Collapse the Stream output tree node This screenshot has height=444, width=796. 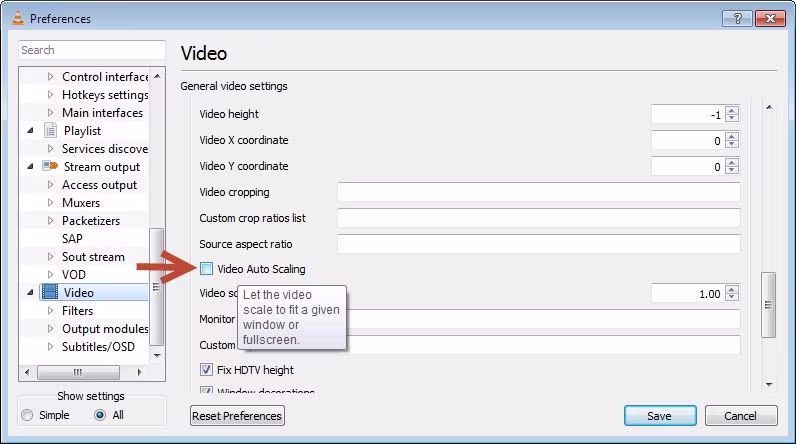tap(30, 166)
